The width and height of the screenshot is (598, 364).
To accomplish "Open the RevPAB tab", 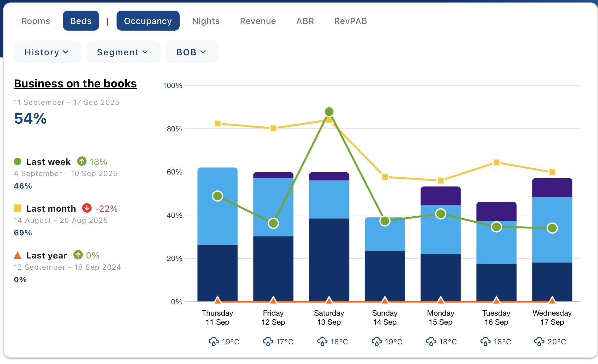I will click(x=351, y=21).
